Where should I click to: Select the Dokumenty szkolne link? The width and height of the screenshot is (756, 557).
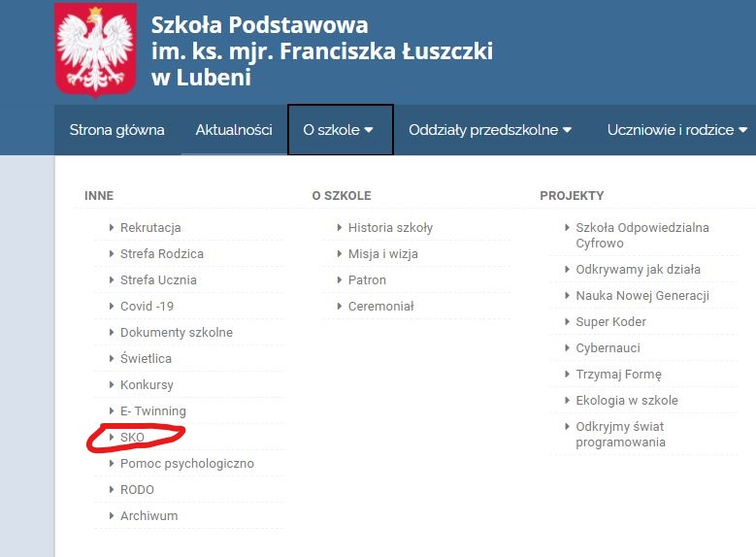pyautogui.click(x=177, y=332)
